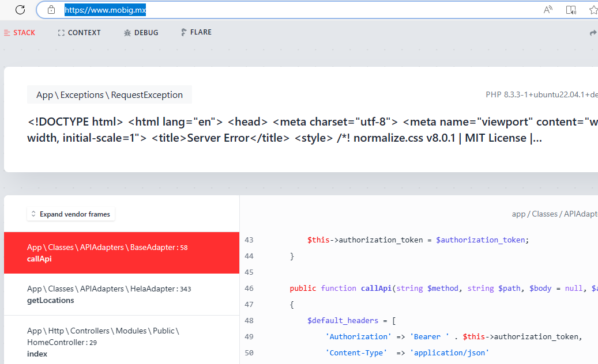The width and height of the screenshot is (598, 364).
Task: Click the favorites star icon
Action: click(x=593, y=10)
